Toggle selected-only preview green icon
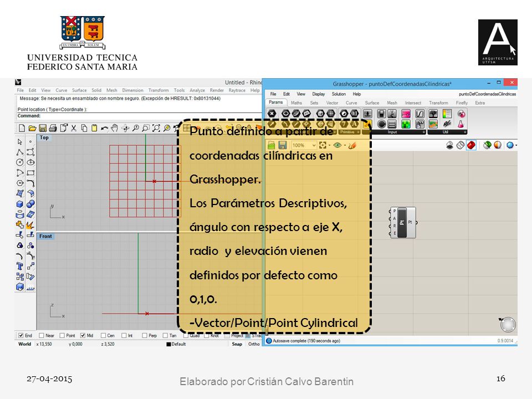 (x=487, y=145)
